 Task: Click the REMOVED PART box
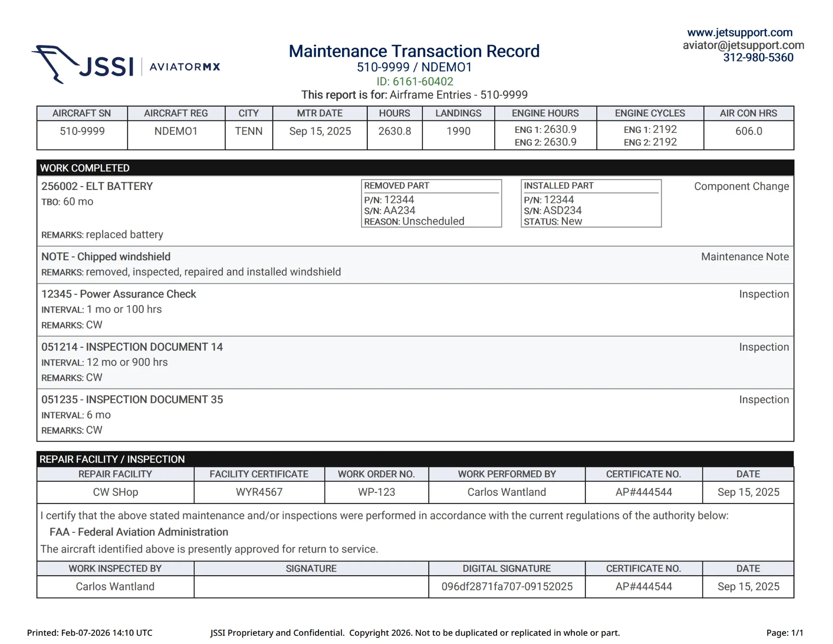point(431,203)
